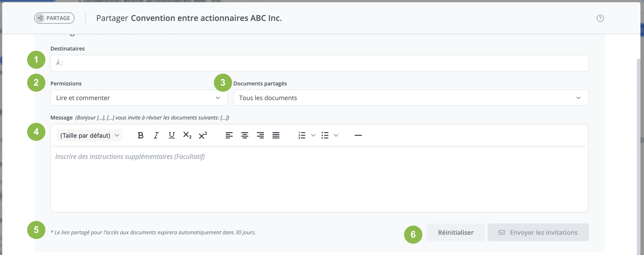Expand the Documents partagés dropdown
The width and height of the screenshot is (644, 255).
coord(411,98)
